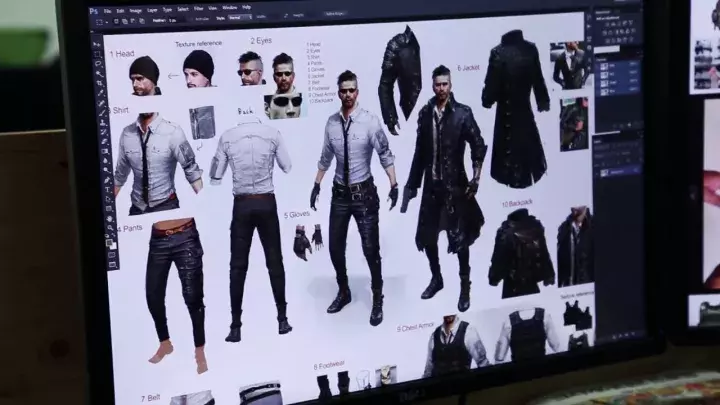Screen dimensions: 720x405
Task: Open the Image menu
Action: click(135, 10)
